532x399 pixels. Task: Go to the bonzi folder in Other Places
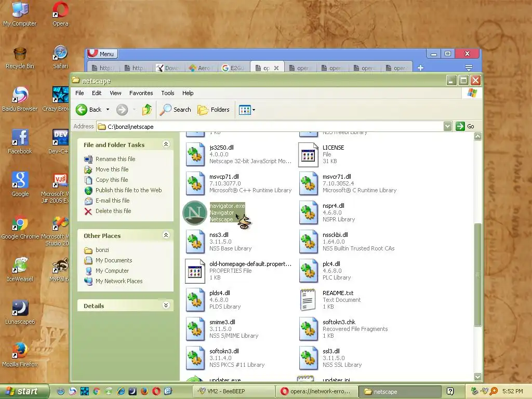(102, 250)
